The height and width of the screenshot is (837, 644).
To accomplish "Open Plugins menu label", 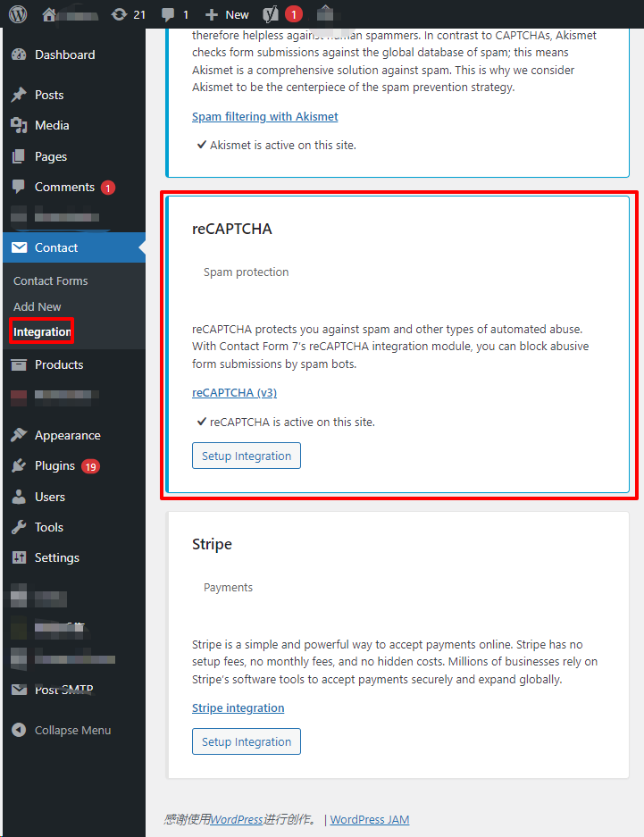I will (55, 466).
